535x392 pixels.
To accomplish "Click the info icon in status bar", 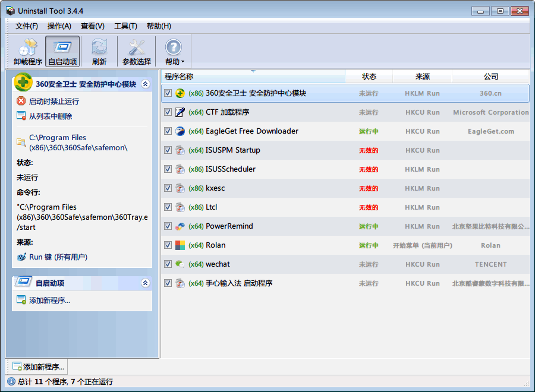I will (11, 381).
